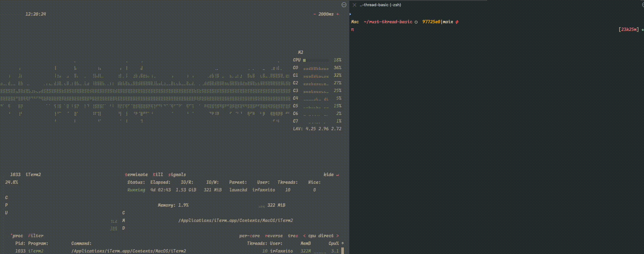Toggle process tree view

[293, 236]
